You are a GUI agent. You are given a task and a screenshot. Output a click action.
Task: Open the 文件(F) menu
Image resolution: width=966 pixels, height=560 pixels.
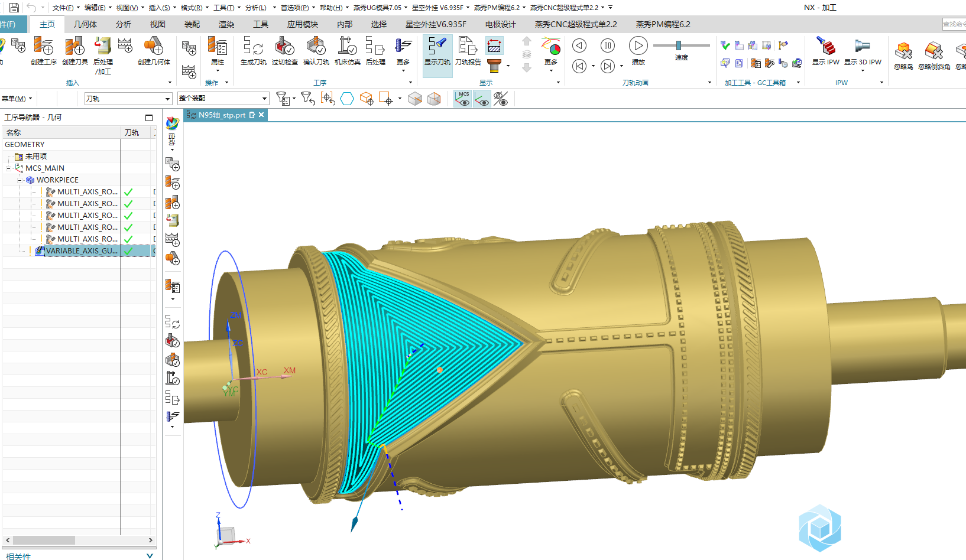pyautogui.click(x=65, y=8)
